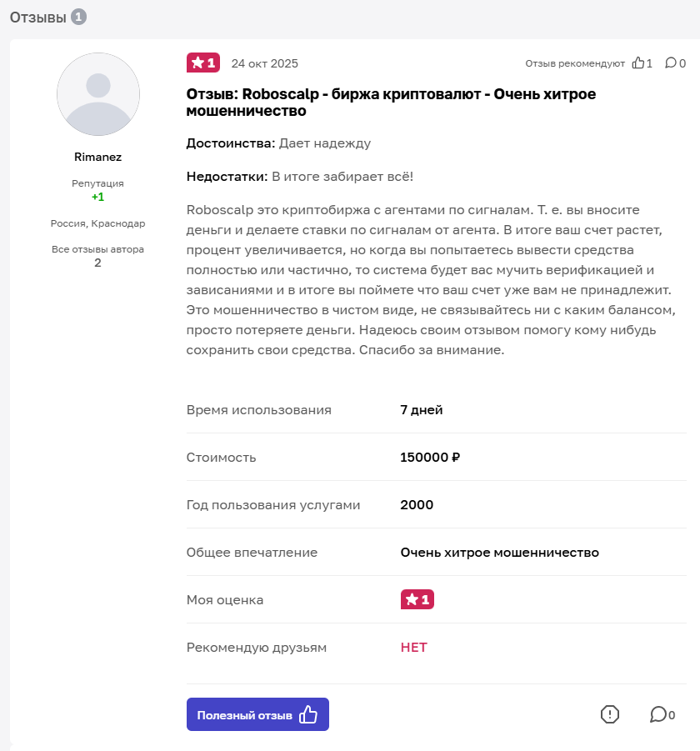Open the comment bubble icon at the bottom
Screen dimensions: 700x751
coord(657,714)
